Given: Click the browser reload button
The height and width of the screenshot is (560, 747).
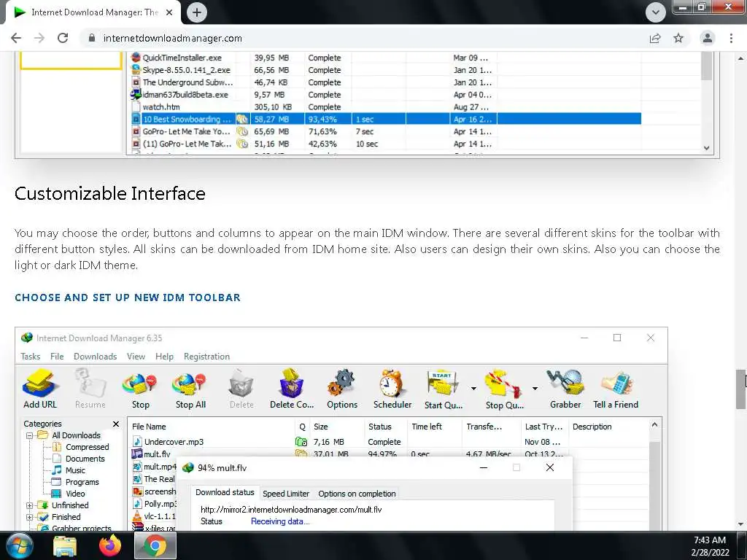Looking at the screenshot, I should coord(63,38).
